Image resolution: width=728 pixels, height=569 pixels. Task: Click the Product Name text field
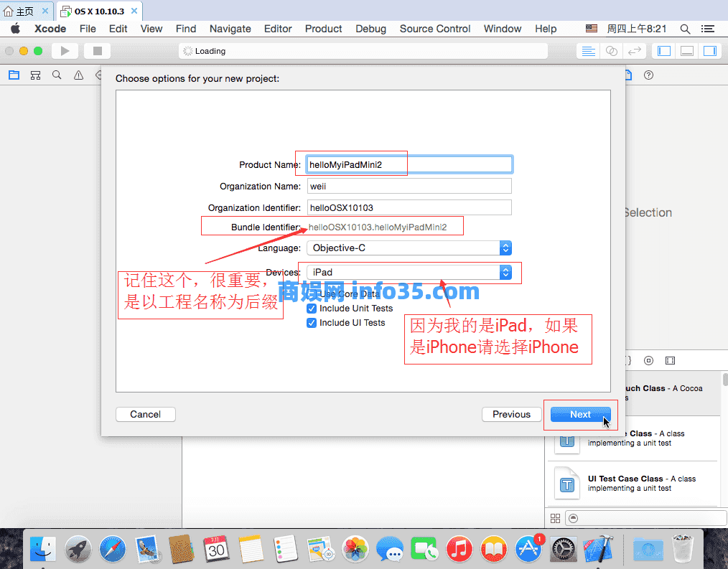click(x=409, y=165)
